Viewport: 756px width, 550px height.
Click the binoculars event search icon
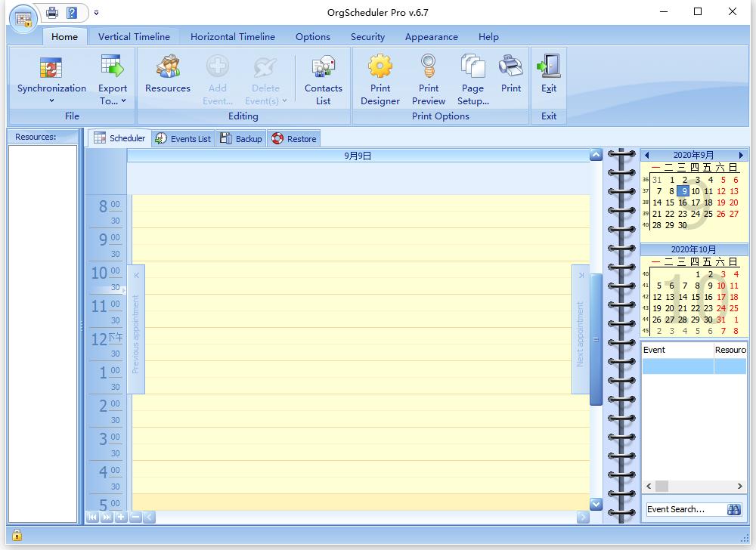click(x=733, y=509)
